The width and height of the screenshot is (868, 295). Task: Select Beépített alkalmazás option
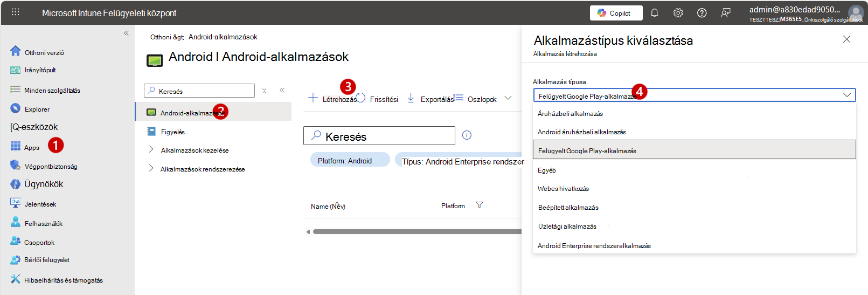coord(694,207)
